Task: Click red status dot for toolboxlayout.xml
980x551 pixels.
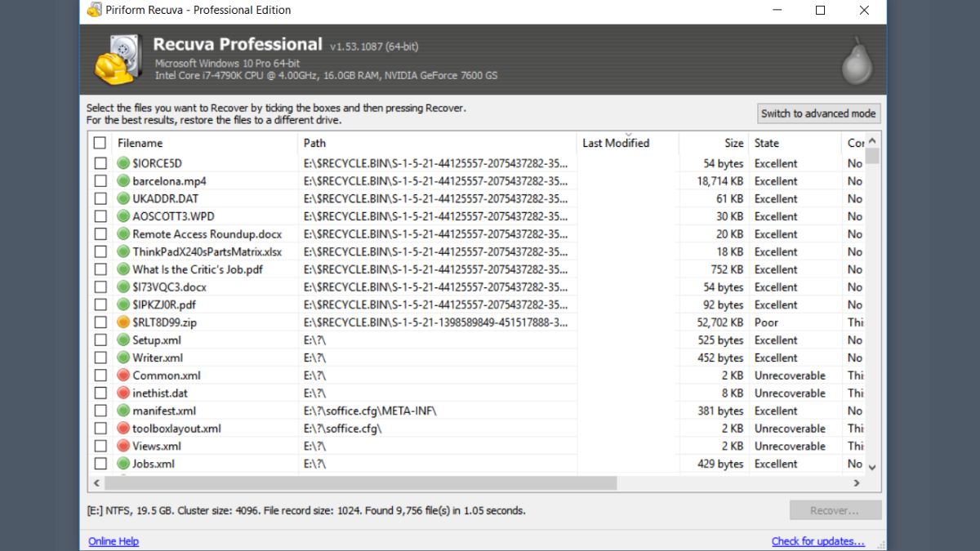Action: pyautogui.click(x=124, y=429)
